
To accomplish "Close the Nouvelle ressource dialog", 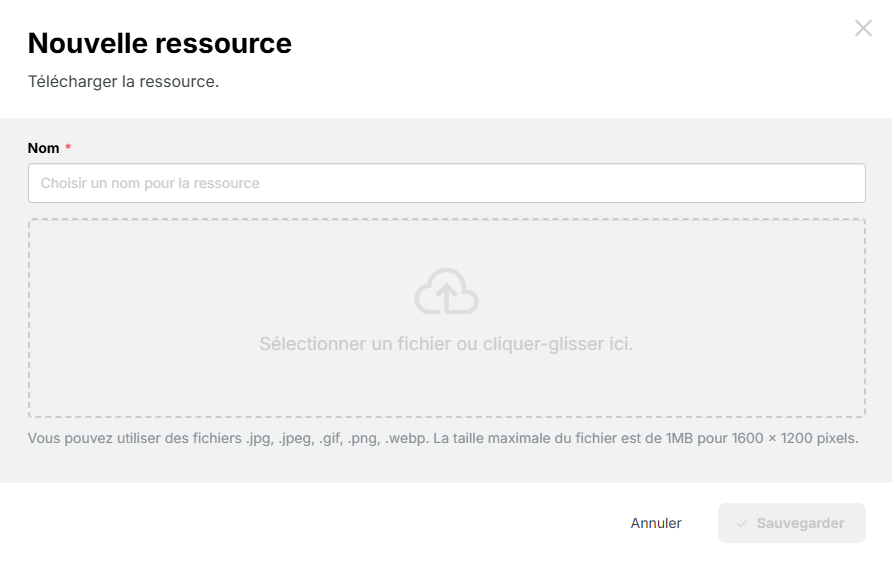I will click(x=863, y=28).
